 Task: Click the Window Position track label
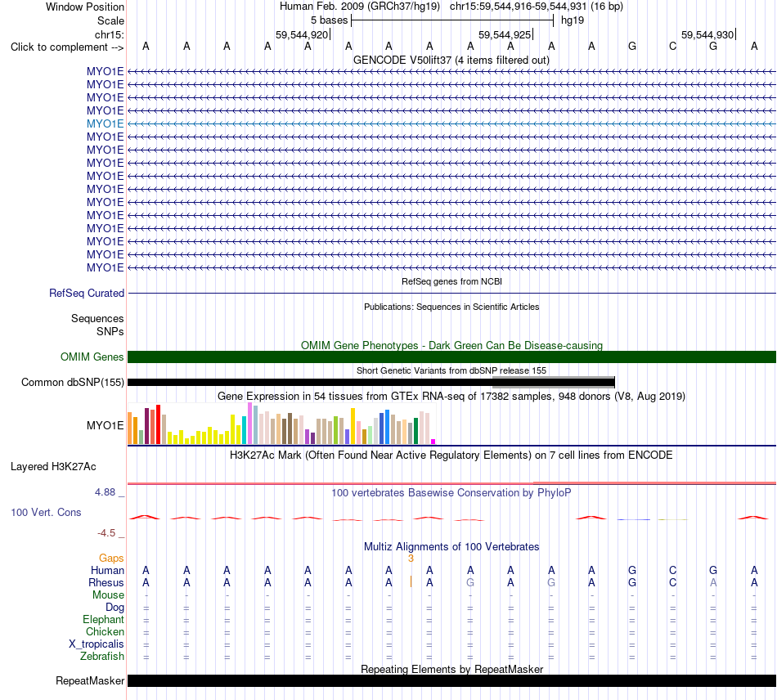click(x=85, y=7)
